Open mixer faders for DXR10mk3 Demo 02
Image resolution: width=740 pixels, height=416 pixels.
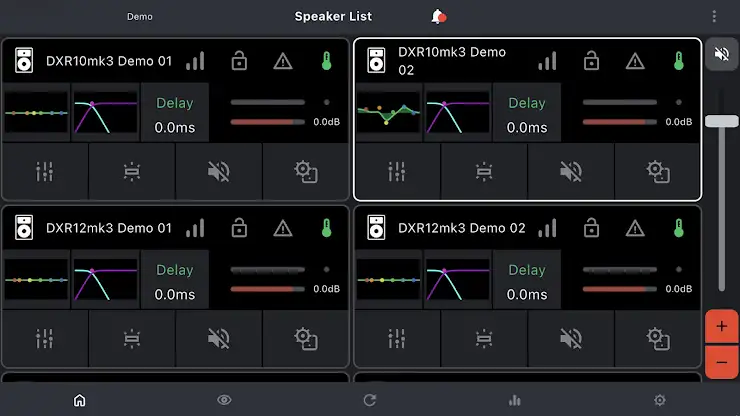point(397,171)
